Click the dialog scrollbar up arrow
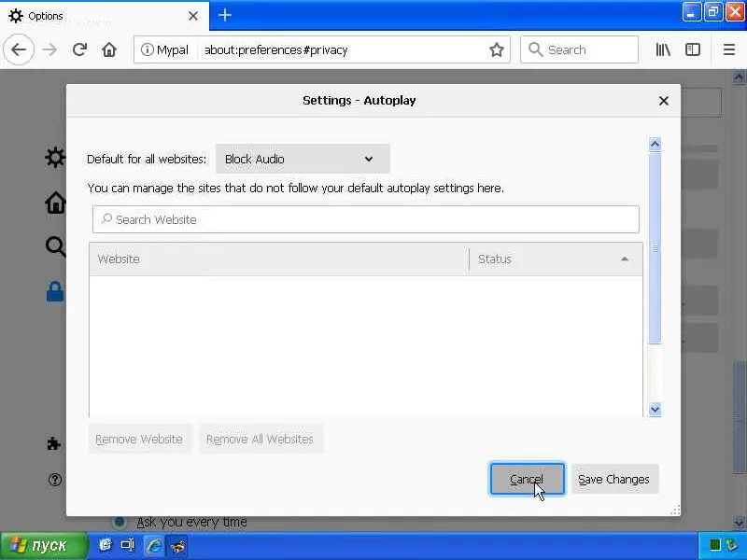 655,144
